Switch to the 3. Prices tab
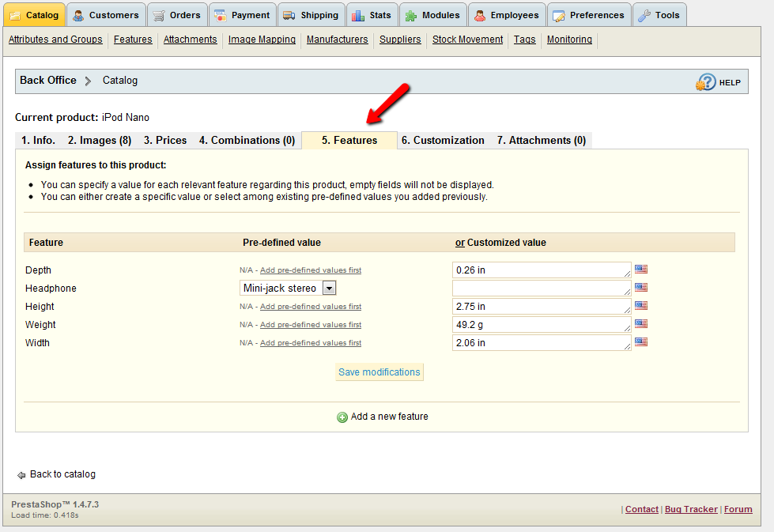Screen dimensions: 774x532 pyautogui.click(x=165, y=140)
